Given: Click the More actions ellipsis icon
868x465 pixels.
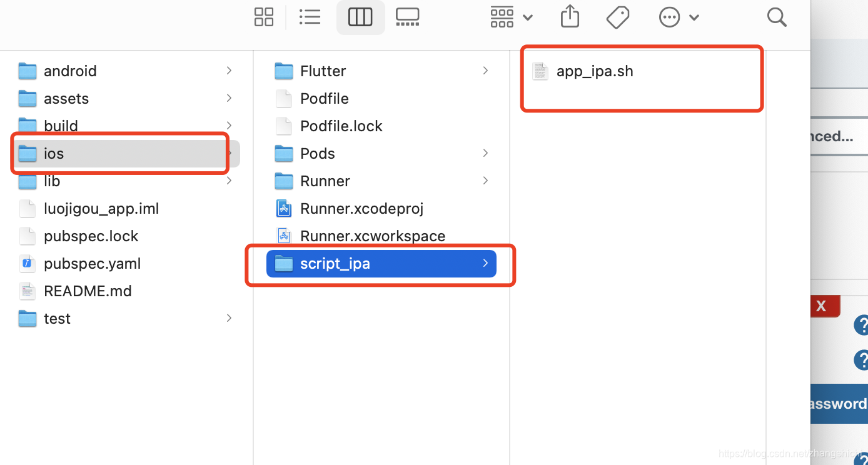Looking at the screenshot, I should coord(669,17).
